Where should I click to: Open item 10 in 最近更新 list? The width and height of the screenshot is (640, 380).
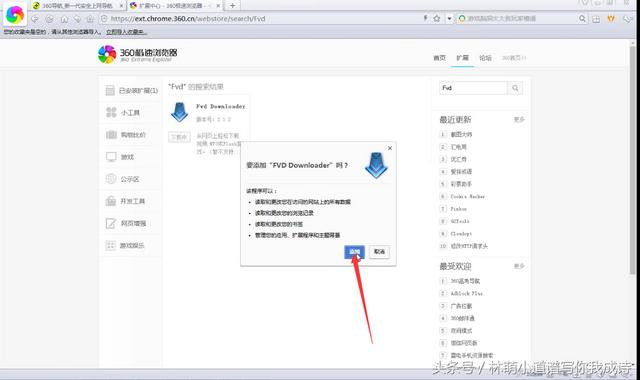(x=469, y=246)
